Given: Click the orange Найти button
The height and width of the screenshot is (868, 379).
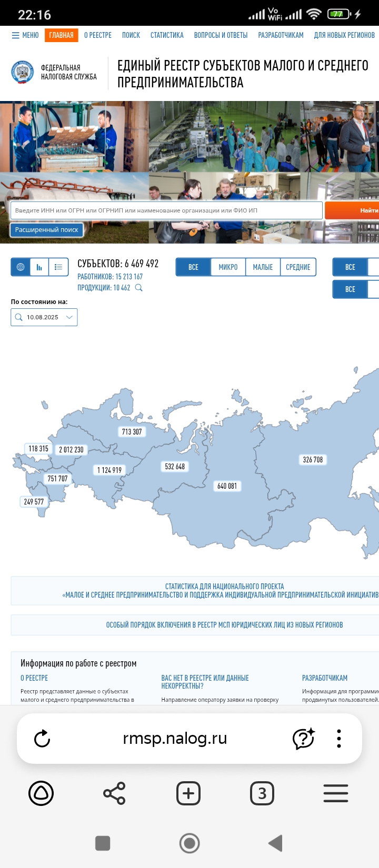Looking at the screenshot, I should point(352,210).
